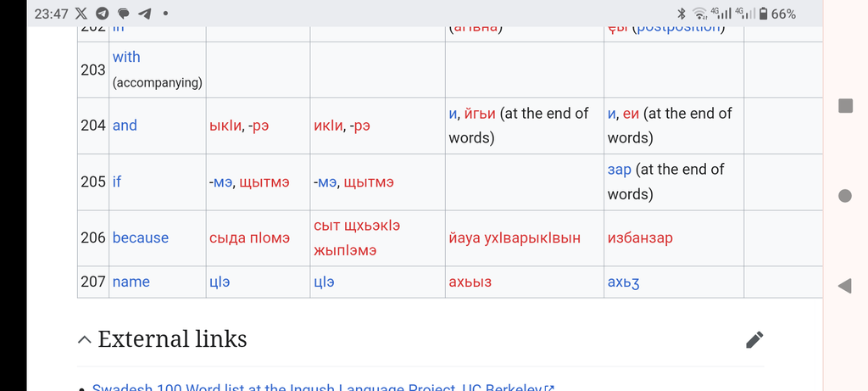Follow the red link 'сыт щхьэкIэ жыпIэмэ'

357,237
